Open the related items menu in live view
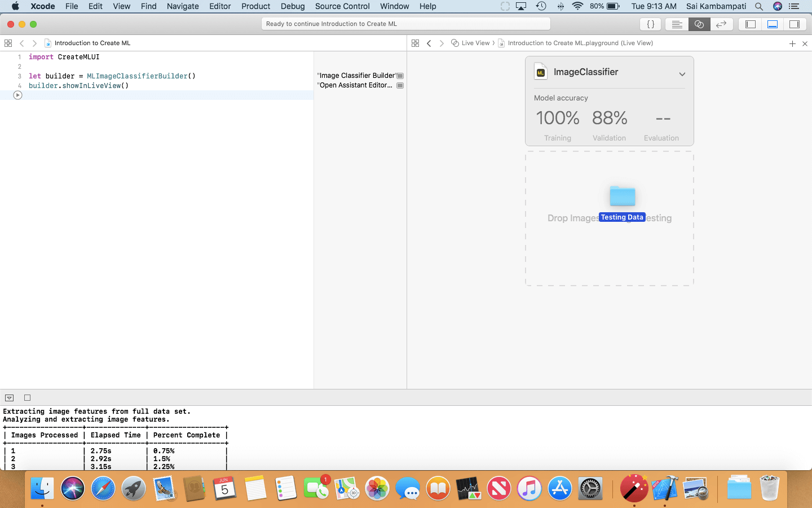The height and width of the screenshot is (508, 812). click(x=415, y=43)
